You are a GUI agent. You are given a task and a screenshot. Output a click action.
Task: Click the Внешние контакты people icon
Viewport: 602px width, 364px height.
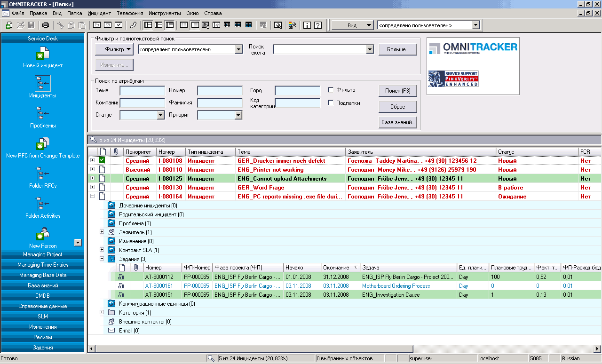(111, 322)
